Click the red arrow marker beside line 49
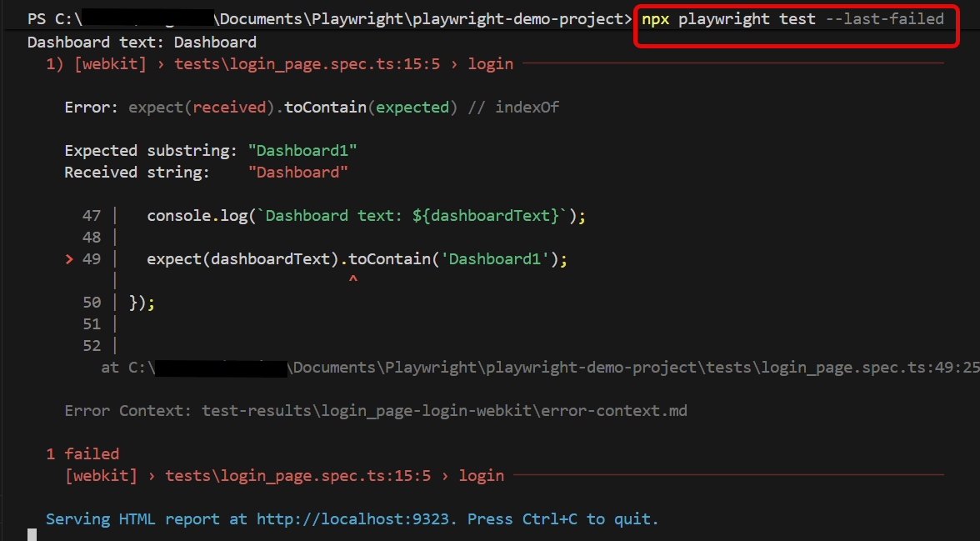Viewport: 980px width, 541px height. pos(70,259)
